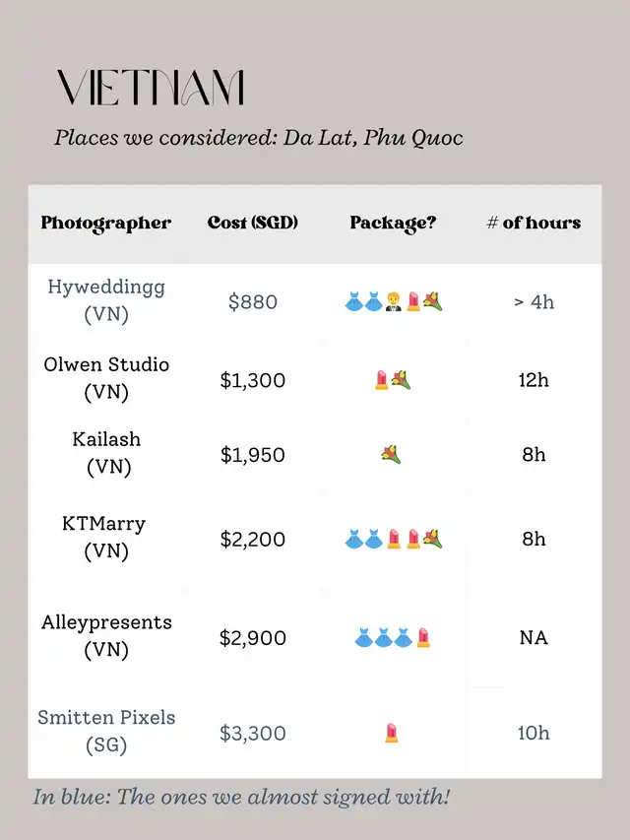Viewport: 630px width, 840px height.
Task: Click the bouquet emoji in Kailash row
Action: pyautogui.click(x=391, y=454)
